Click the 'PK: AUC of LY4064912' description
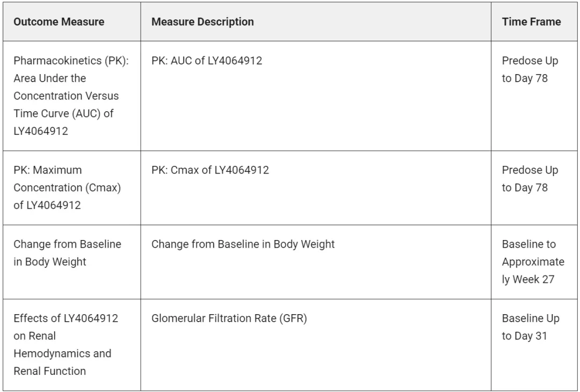580x392 pixels. pyautogui.click(x=207, y=61)
